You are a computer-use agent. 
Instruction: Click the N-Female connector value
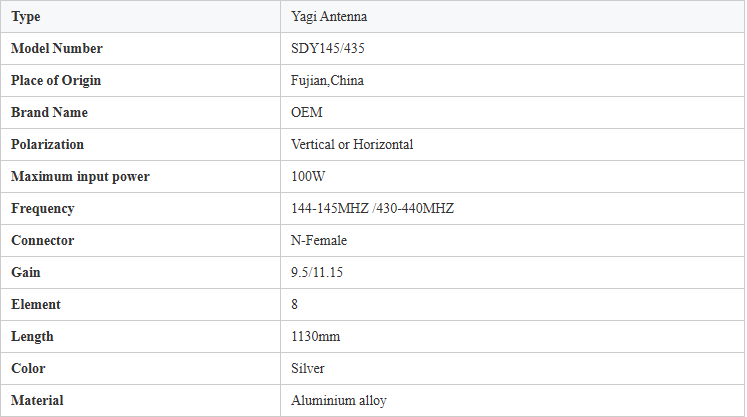(319, 240)
